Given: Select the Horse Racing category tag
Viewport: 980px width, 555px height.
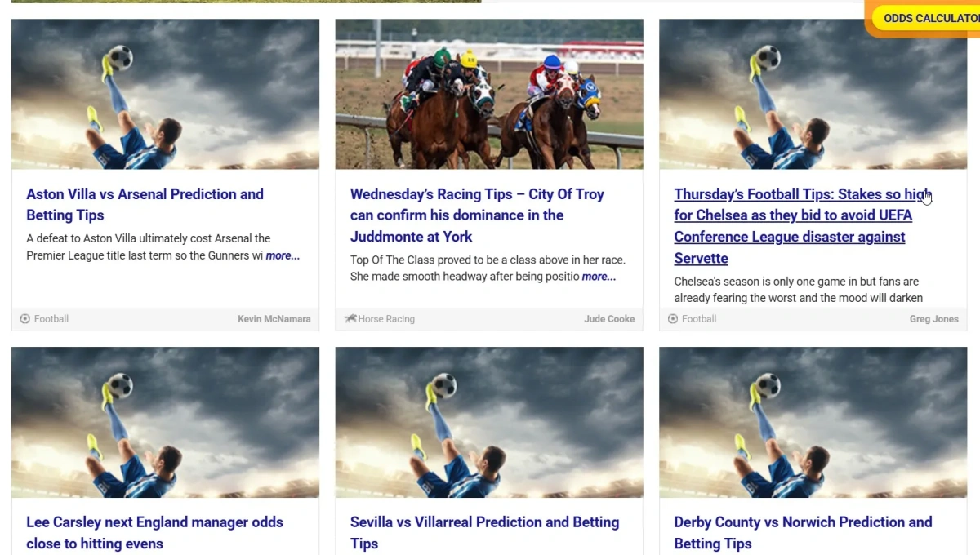Looking at the screenshot, I should (x=386, y=319).
